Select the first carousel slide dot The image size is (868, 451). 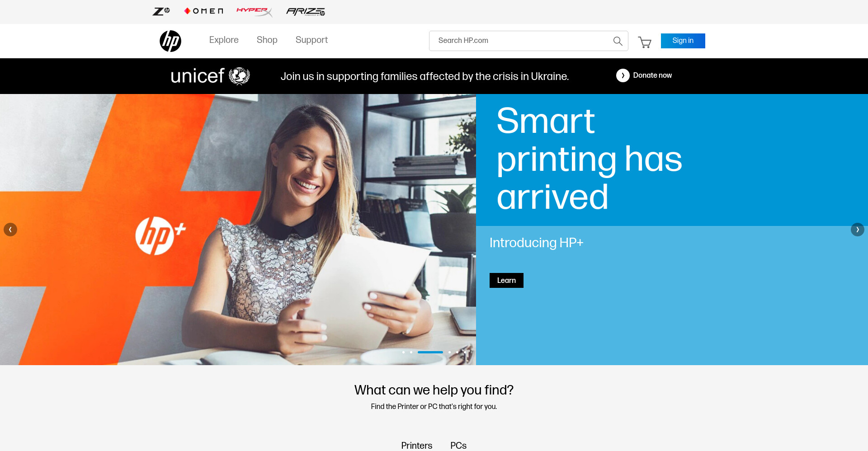[403, 352]
